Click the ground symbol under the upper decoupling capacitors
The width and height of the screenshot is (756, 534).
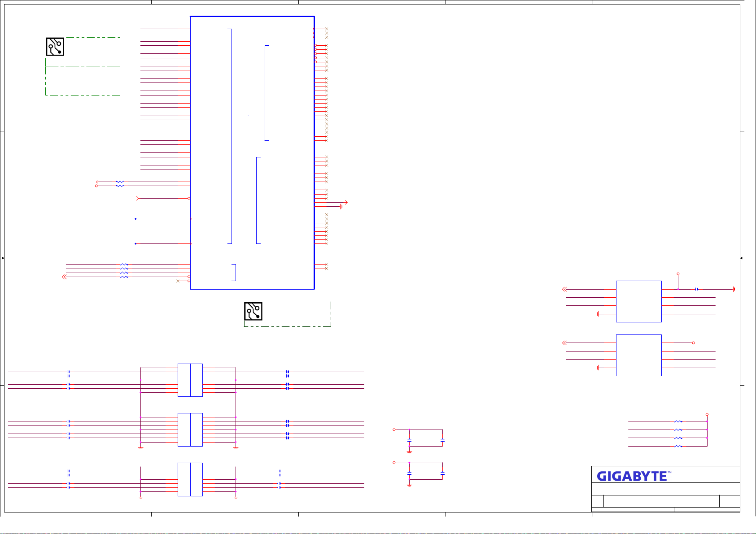(409, 452)
